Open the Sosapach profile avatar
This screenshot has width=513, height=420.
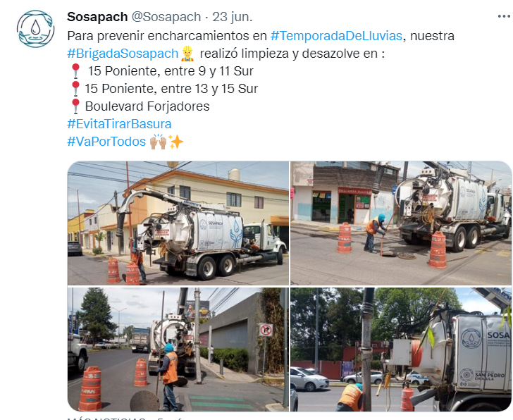click(x=35, y=29)
